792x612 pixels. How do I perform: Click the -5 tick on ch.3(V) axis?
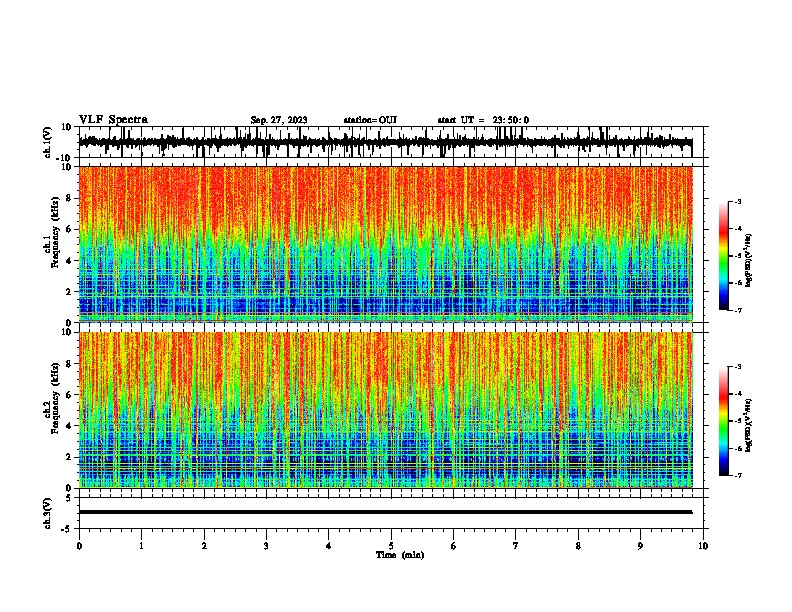67,529
